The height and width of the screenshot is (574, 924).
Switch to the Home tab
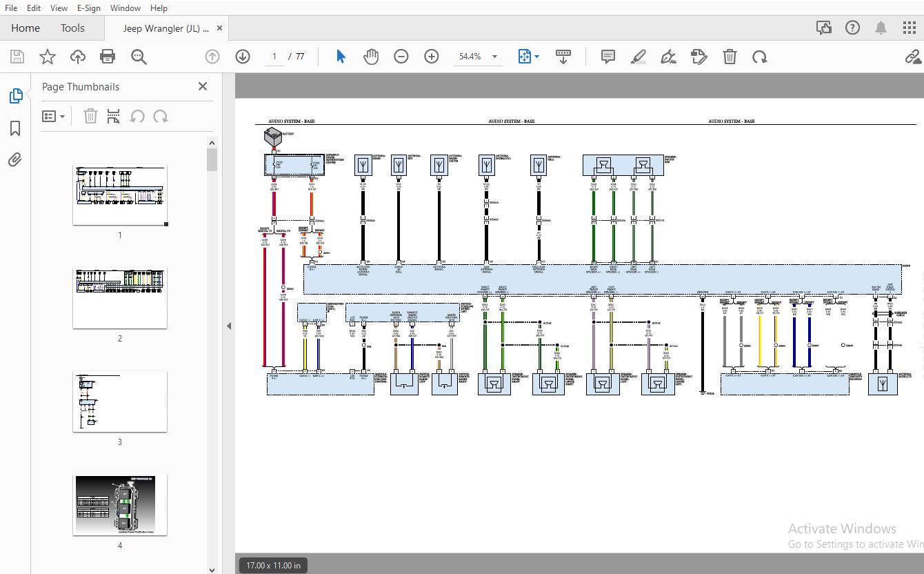pos(26,28)
